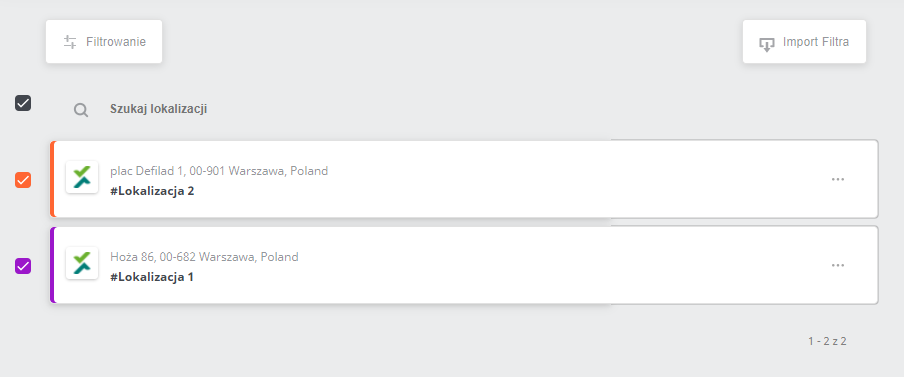The image size is (904, 377).
Task: Click the plac Defilad 1 address text
Action: [x=219, y=171]
